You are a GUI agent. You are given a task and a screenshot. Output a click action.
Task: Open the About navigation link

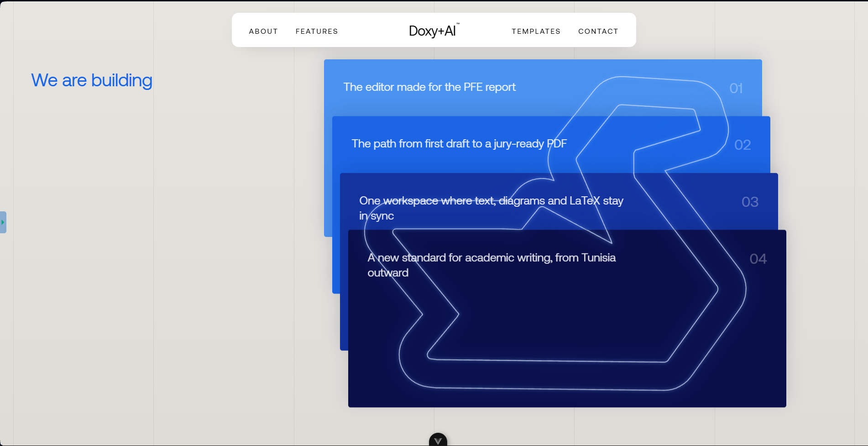point(263,31)
